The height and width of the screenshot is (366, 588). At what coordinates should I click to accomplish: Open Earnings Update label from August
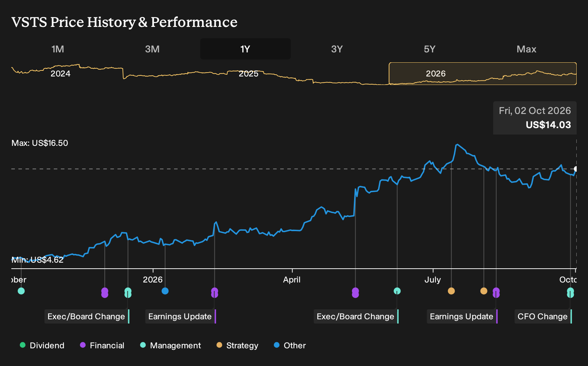pyautogui.click(x=462, y=316)
